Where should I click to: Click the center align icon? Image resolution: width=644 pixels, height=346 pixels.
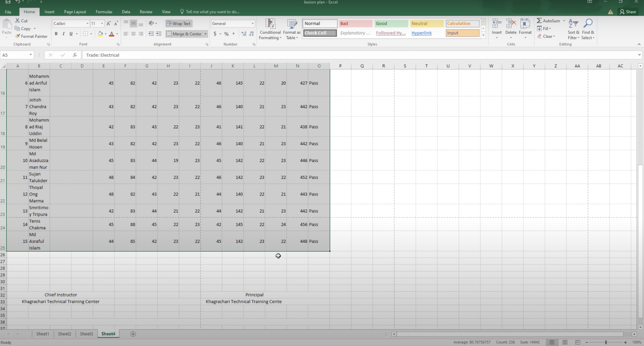pos(134,34)
